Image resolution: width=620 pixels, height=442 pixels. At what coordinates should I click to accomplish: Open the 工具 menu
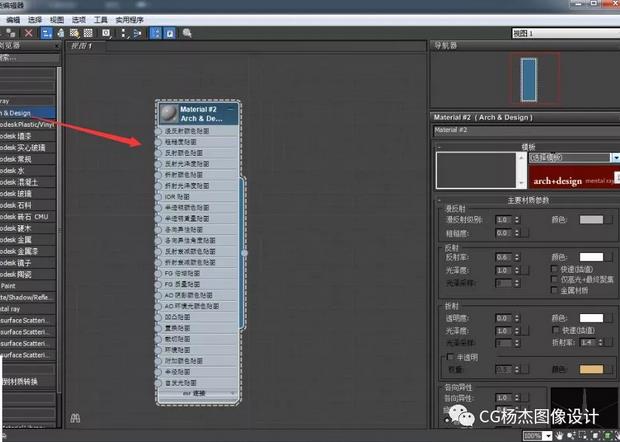100,20
